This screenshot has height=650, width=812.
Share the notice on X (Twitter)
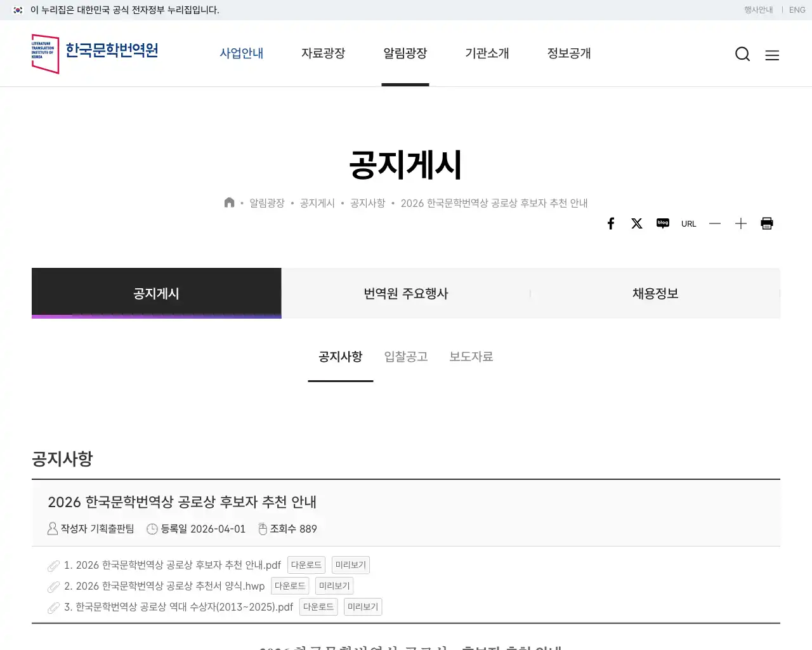pos(637,223)
